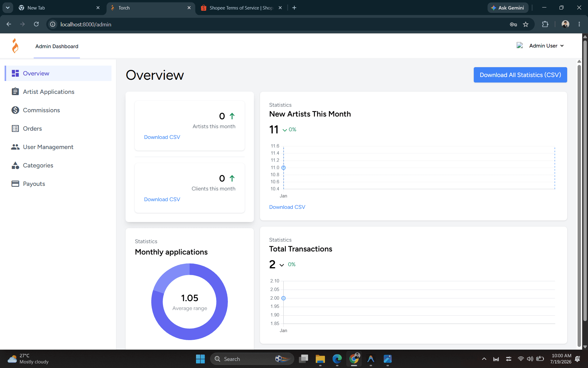Open a new browser tab with plus button

coord(294,8)
